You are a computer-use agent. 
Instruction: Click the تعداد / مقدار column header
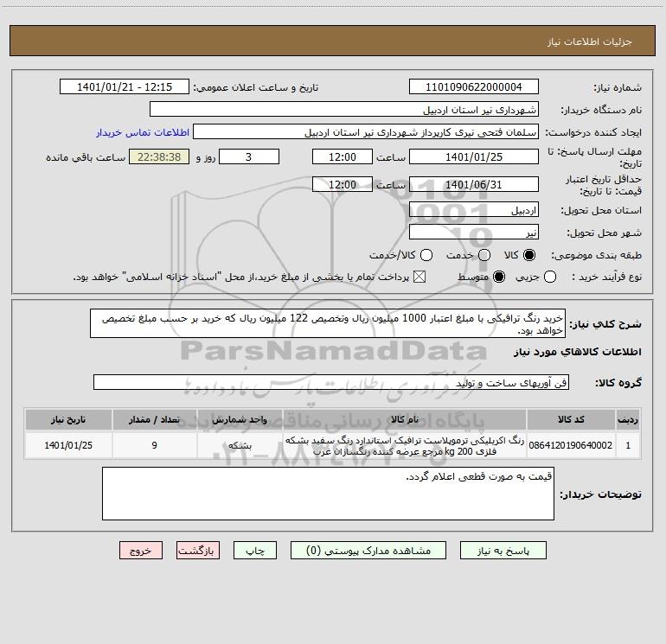coord(154,419)
